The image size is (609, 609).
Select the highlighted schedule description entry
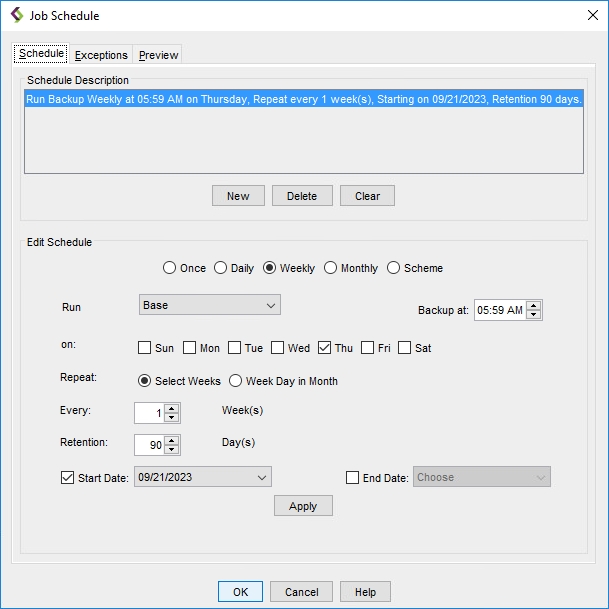[303, 100]
